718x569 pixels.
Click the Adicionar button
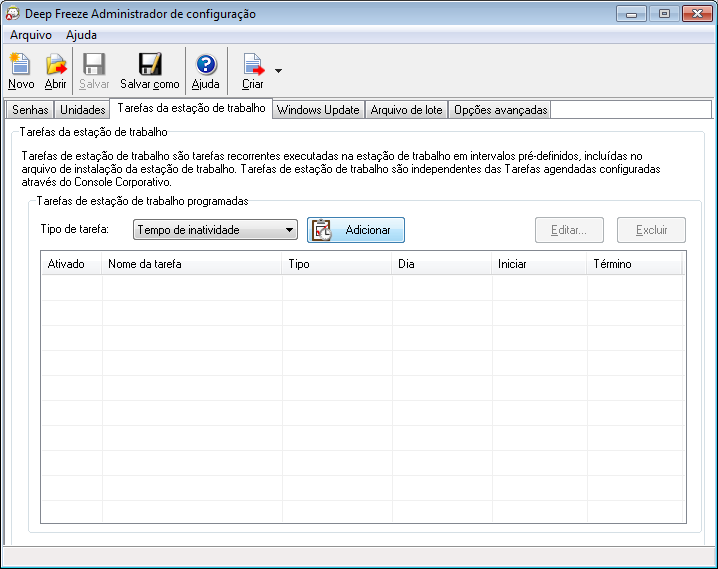pyautogui.click(x=356, y=229)
